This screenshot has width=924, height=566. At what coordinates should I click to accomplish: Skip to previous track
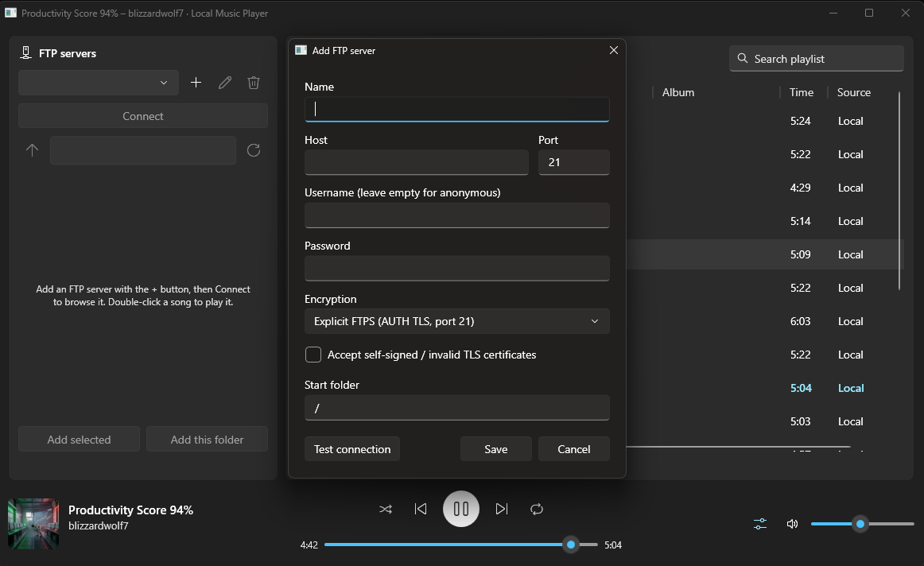click(x=421, y=509)
